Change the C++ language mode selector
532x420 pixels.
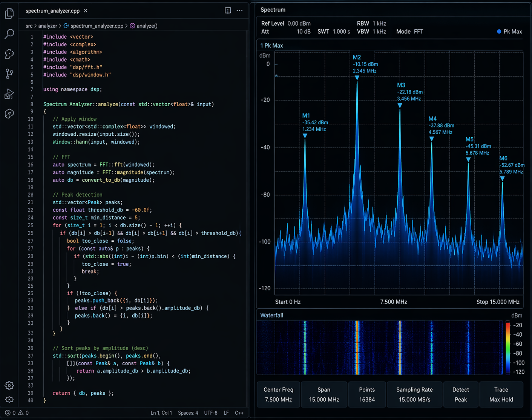[x=239, y=413]
